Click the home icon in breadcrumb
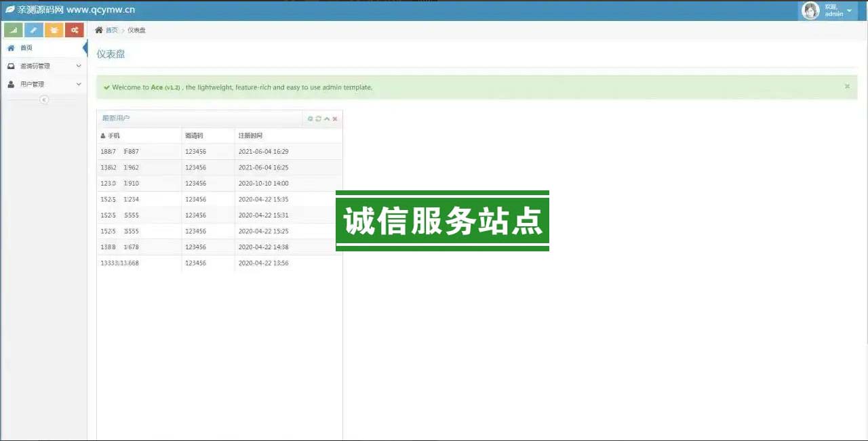Viewport: 868px width, 441px height. pyautogui.click(x=99, y=30)
